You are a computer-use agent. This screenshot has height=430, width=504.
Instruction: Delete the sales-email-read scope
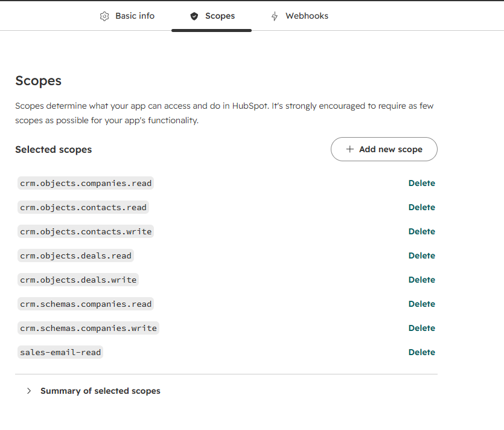(x=422, y=352)
